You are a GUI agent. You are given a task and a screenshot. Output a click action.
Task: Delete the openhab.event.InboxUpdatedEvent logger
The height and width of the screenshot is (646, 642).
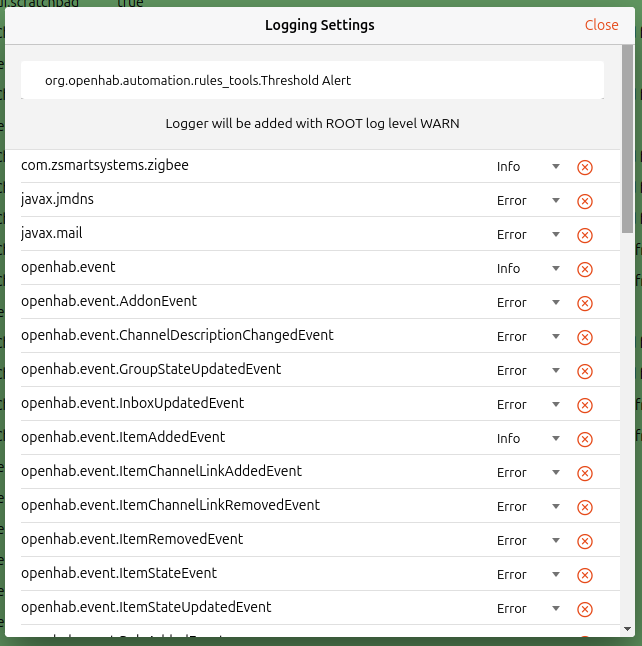pos(585,405)
